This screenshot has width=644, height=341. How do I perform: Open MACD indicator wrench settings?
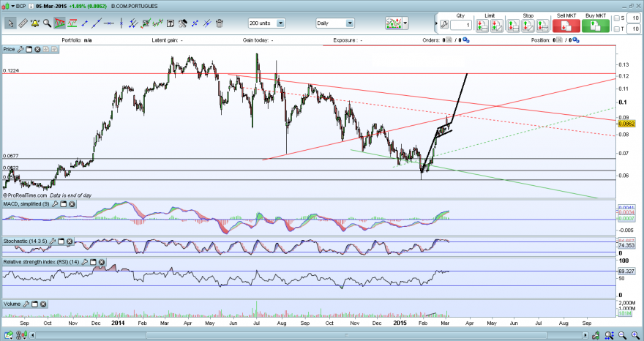[x=55, y=203]
